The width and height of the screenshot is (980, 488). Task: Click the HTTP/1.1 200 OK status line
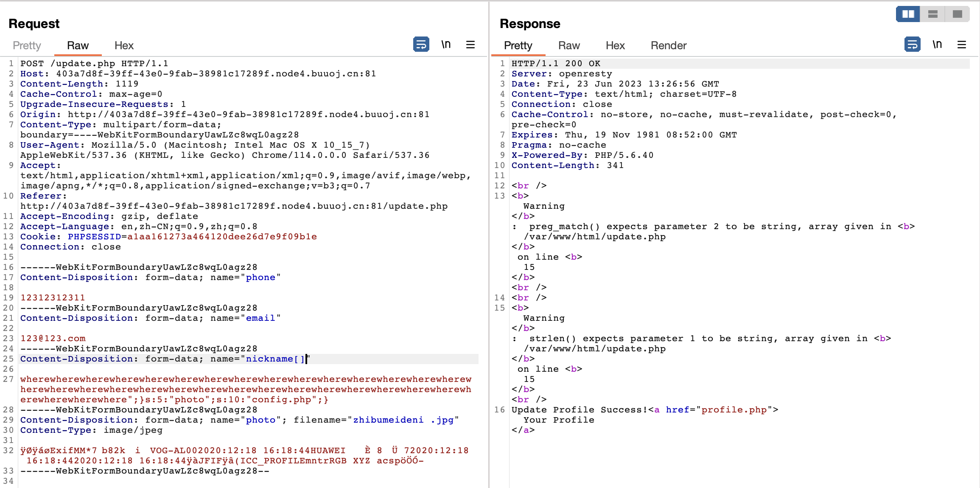pyautogui.click(x=556, y=64)
